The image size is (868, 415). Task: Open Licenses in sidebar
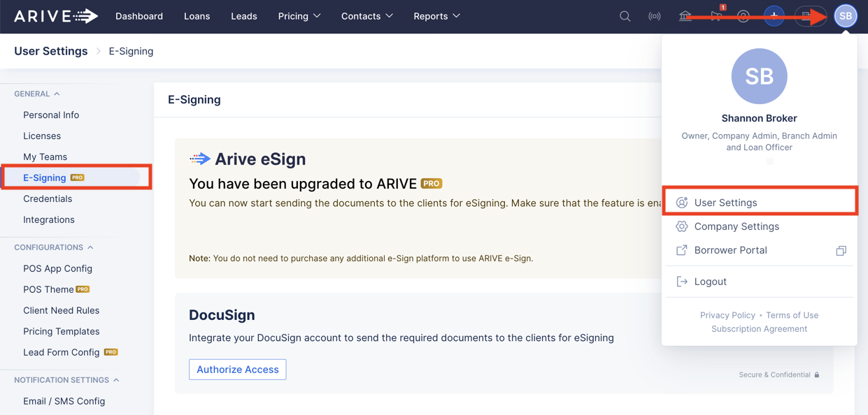tap(42, 136)
